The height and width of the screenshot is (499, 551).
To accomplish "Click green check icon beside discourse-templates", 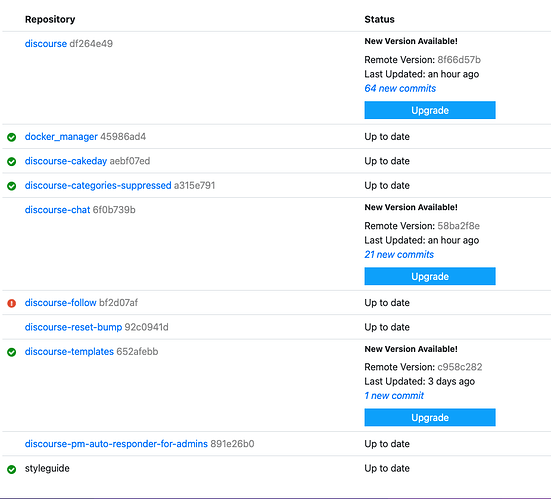I will (x=12, y=352).
